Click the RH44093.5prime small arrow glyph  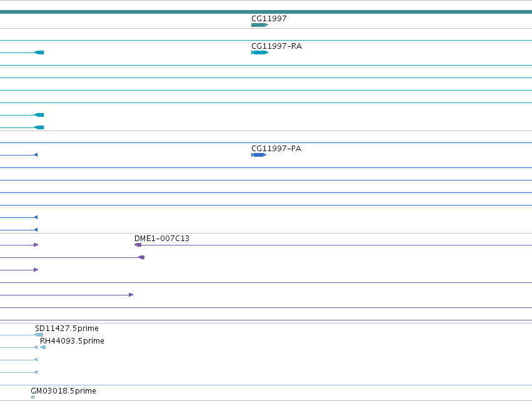pos(43,347)
